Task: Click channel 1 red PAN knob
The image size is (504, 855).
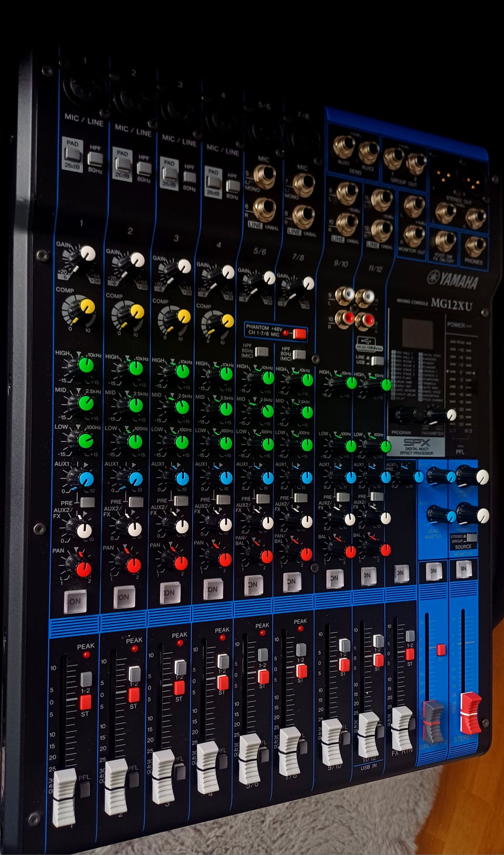Action: pos(80,568)
